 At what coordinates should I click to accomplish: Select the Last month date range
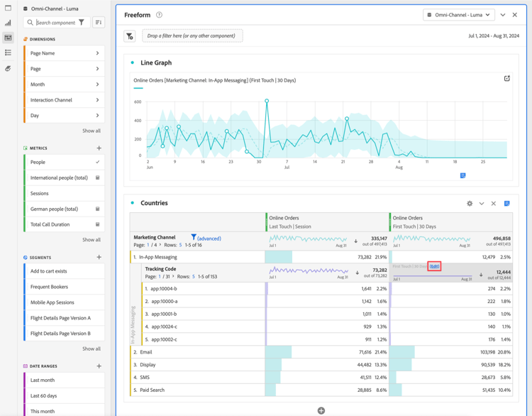(64, 380)
